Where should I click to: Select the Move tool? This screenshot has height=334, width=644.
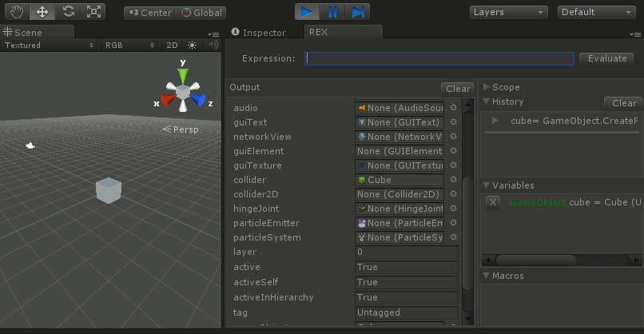point(42,11)
